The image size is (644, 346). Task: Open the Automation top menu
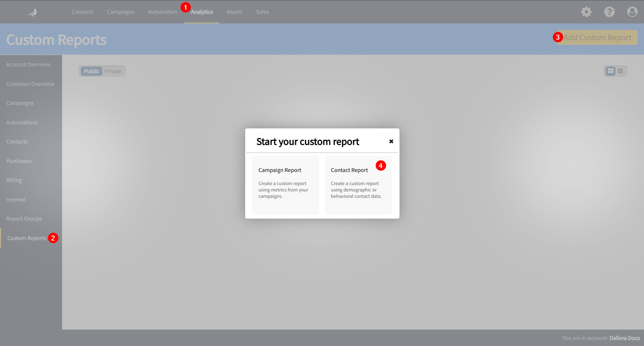[x=162, y=12]
